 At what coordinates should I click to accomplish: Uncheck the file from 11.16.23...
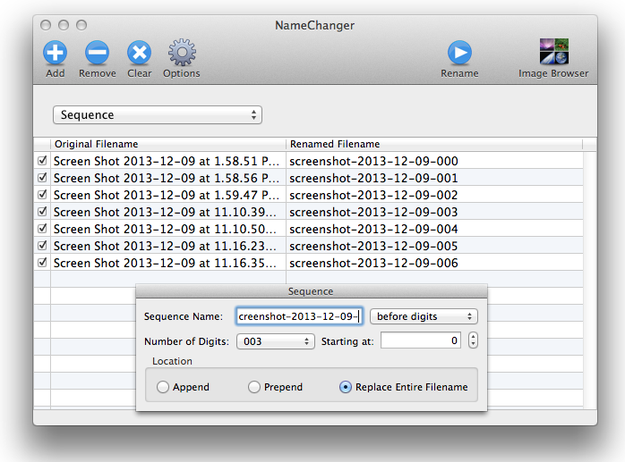(x=42, y=245)
